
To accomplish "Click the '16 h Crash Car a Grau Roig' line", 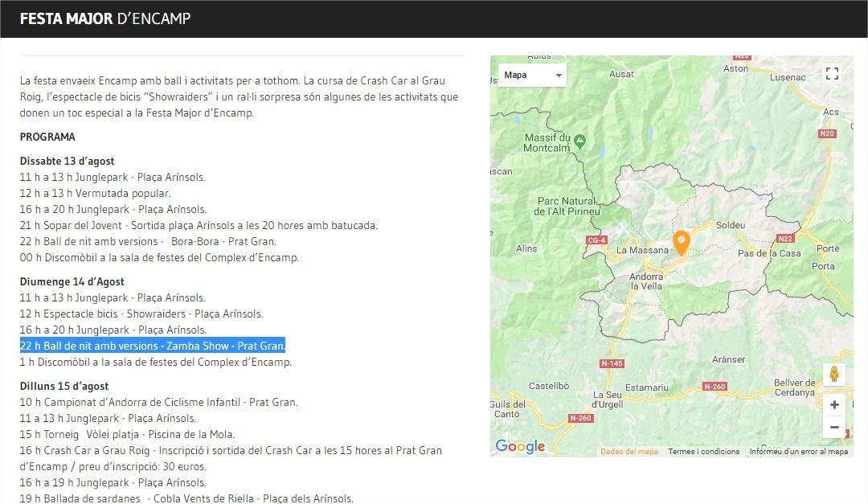I will [x=231, y=459].
